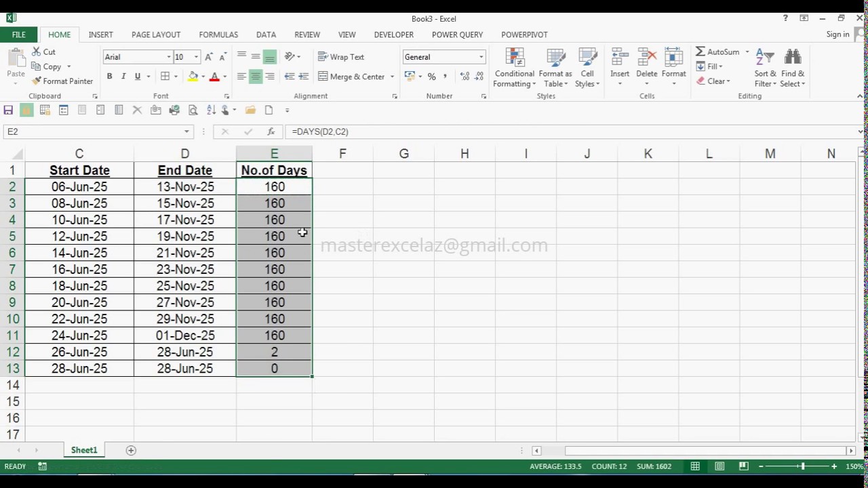This screenshot has height=488, width=868.
Task: Open the Format as Table gallery
Action: coord(556,68)
